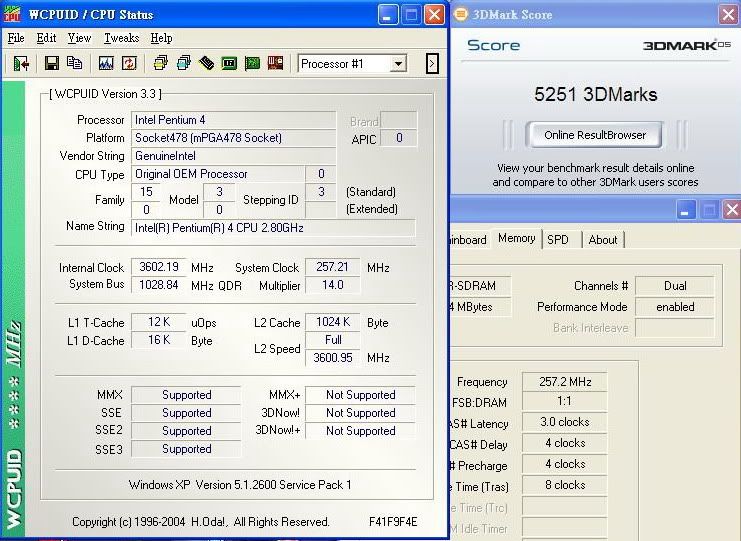Screen dimensions: 741x541
Task: Click the yellow stacked windows icon
Action: coord(160,64)
